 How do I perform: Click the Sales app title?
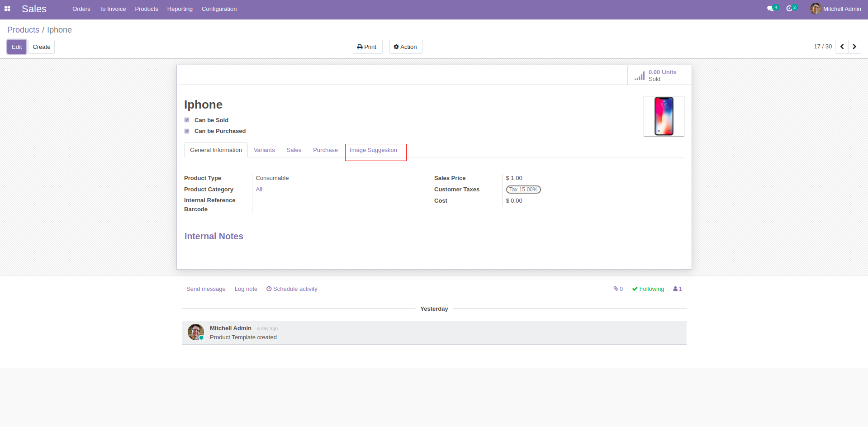(34, 9)
